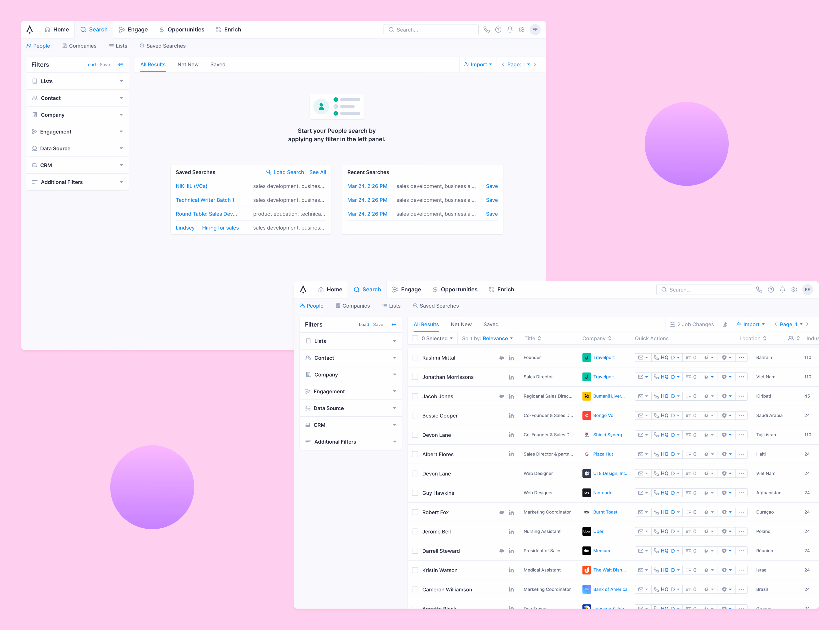Collapse filters panel icon in back window

click(x=121, y=65)
